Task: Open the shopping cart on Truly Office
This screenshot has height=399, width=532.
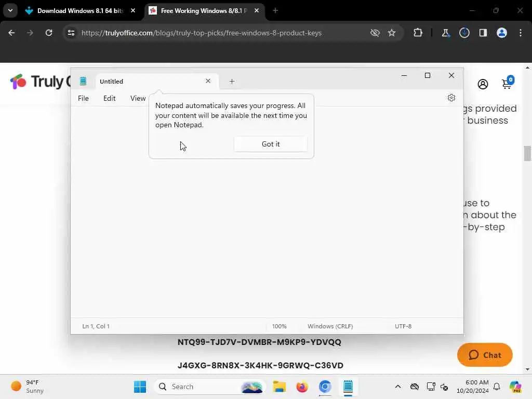Action: coord(508,83)
